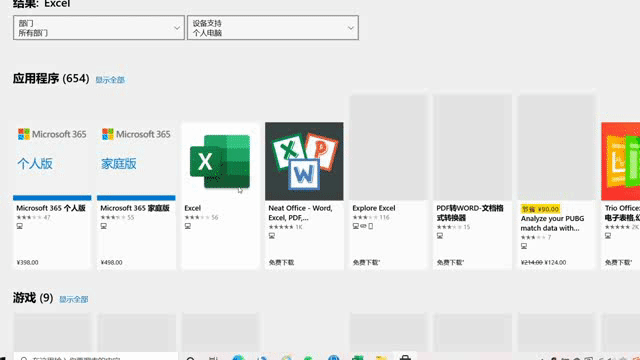Viewport: 640px width, 360px height.
Task: Click 显示全部 next to 应用程序 (654)
Action: pyautogui.click(x=110, y=80)
